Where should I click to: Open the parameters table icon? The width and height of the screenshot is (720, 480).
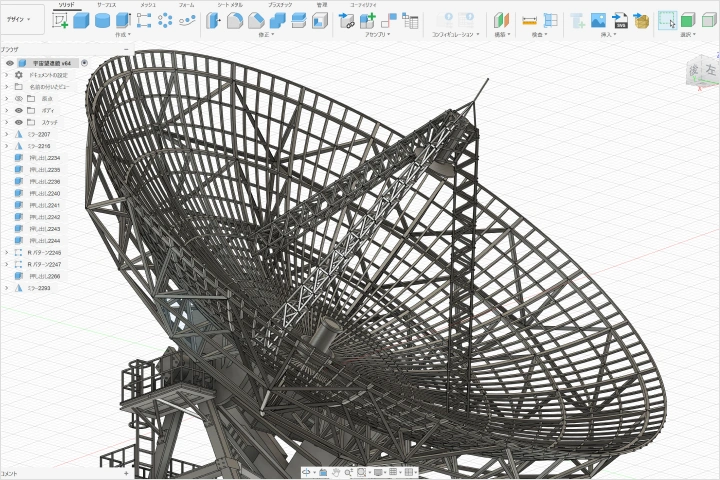coord(410,21)
